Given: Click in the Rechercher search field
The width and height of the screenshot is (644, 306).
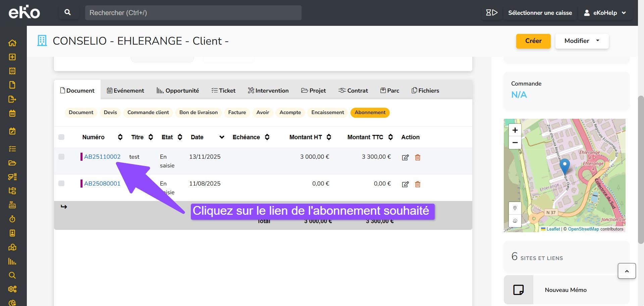Looking at the screenshot, I should pos(193,13).
